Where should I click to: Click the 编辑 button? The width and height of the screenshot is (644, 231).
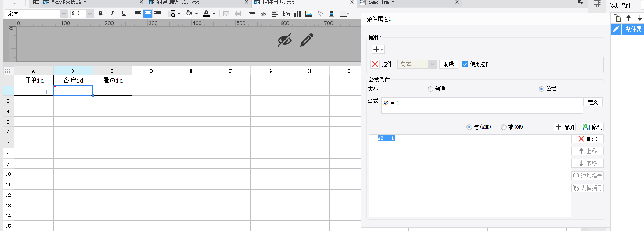448,64
